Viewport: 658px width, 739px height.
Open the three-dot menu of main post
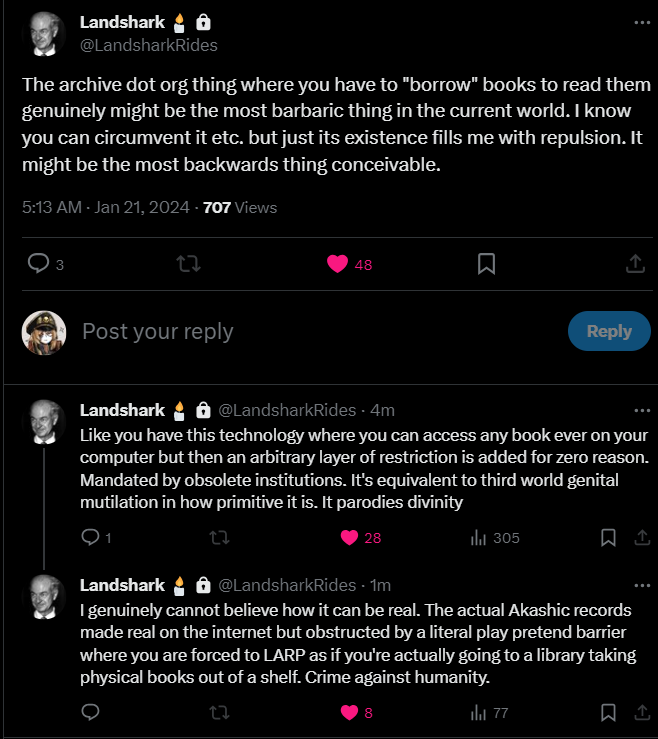(642, 22)
